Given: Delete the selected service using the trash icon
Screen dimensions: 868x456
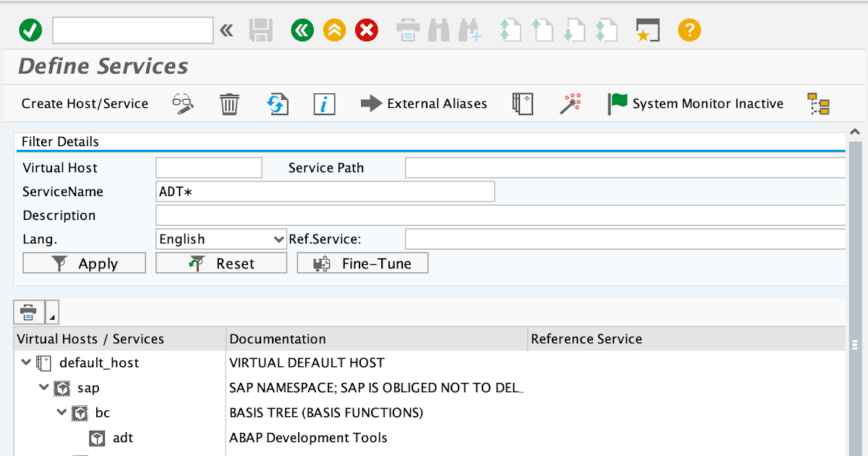Looking at the screenshot, I should click(x=229, y=104).
